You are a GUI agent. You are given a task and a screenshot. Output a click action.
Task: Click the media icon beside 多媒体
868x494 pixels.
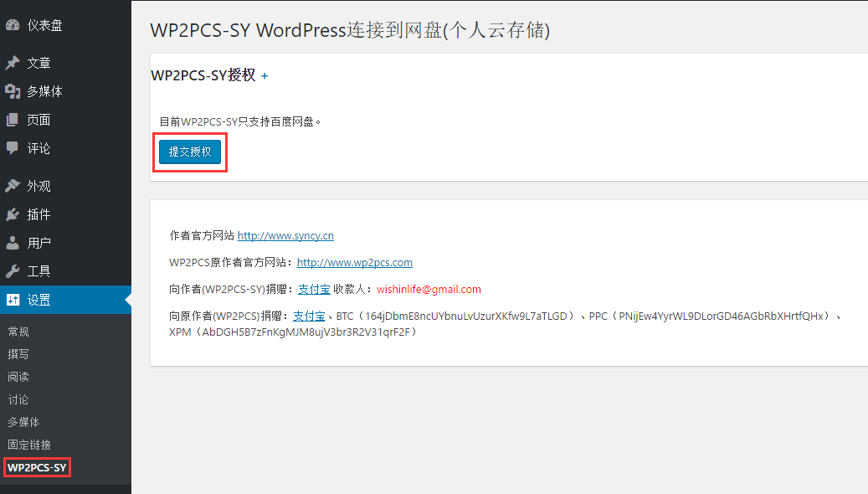point(13,91)
